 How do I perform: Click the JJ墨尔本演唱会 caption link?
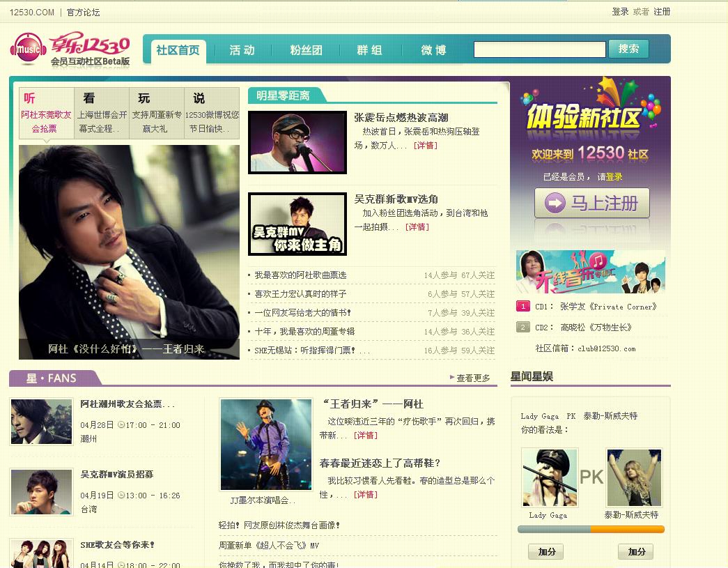click(x=263, y=500)
